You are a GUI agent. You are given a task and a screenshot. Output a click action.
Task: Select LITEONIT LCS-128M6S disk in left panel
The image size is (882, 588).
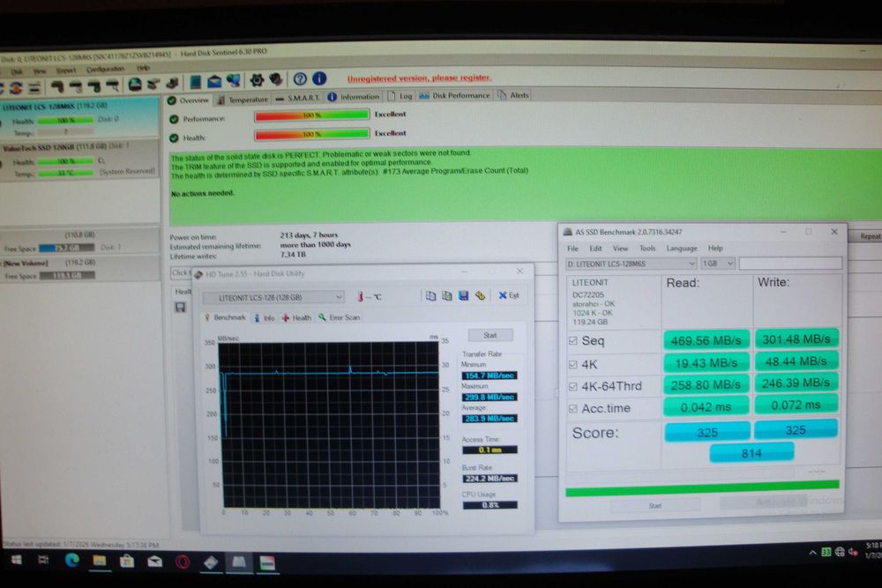79,118
